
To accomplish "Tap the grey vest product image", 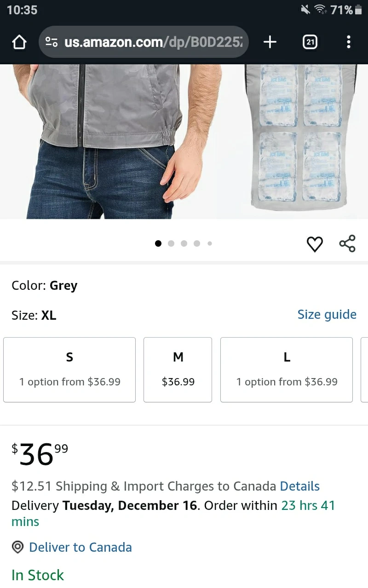I will (110, 141).
